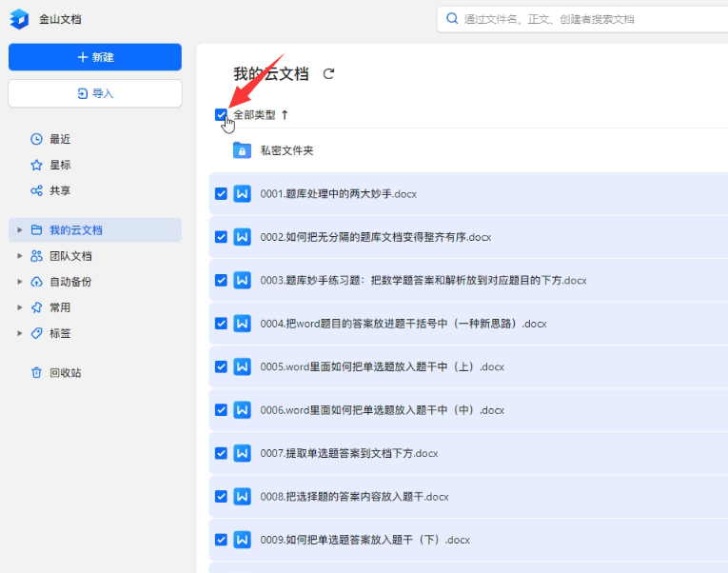Click the document icon of file 0003
This screenshot has width=728, height=573.
point(242,281)
